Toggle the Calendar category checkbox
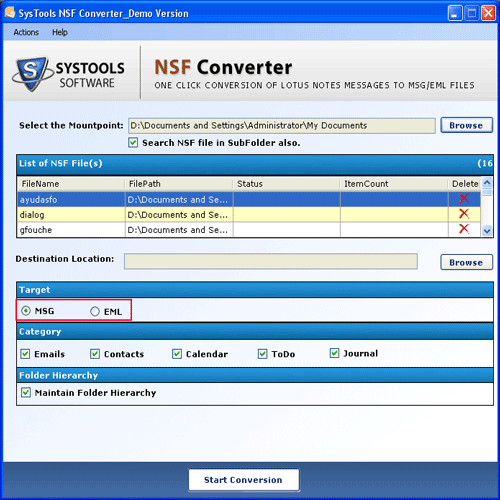 tap(177, 354)
